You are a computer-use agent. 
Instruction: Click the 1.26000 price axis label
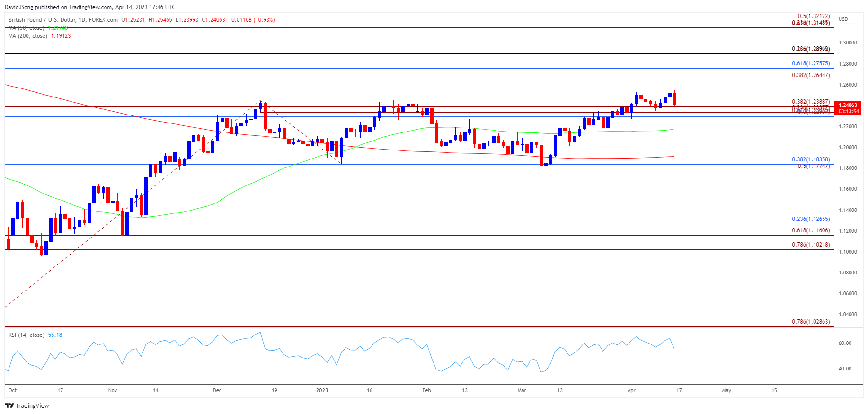point(848,85)
